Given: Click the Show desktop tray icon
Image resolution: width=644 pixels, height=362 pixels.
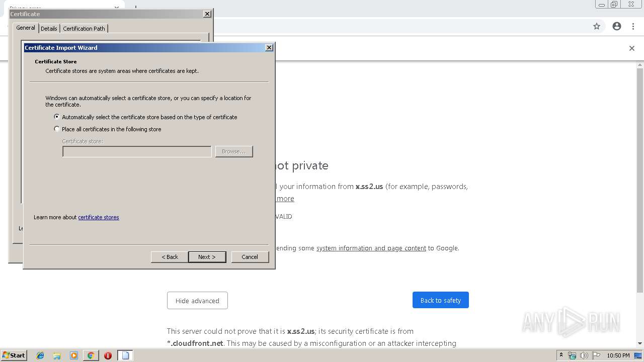Looking at the screenshot, I should point(638,355).
